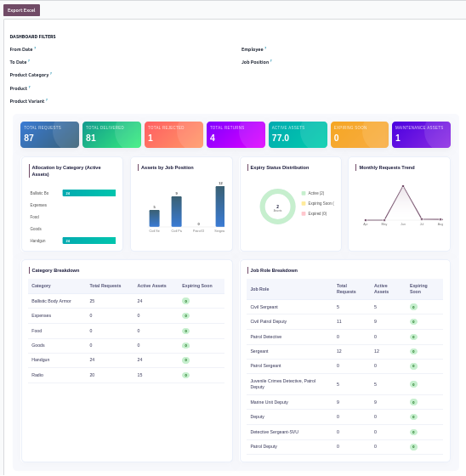Open the Active Assets card showing 77.0
This screenshot has width=466, height=476.
pyautogui.click(x=298, y=135)
